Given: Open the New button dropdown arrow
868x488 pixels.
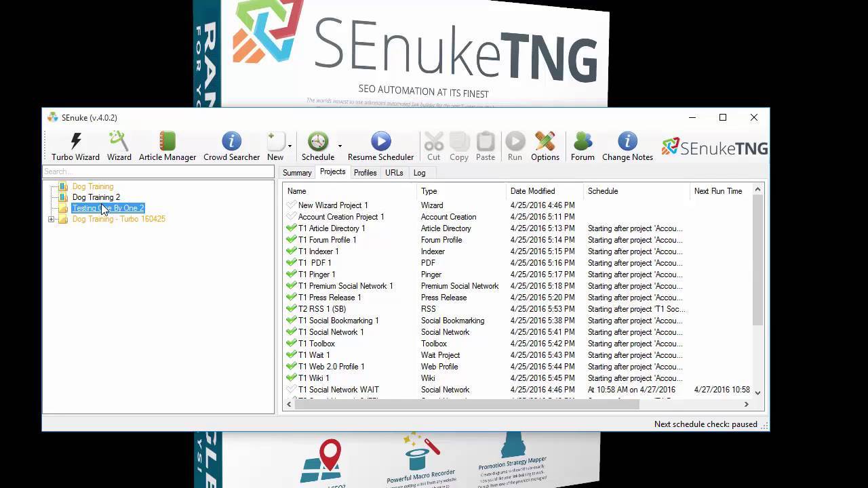Looking at the screenshot, I should tap(290, 146).
